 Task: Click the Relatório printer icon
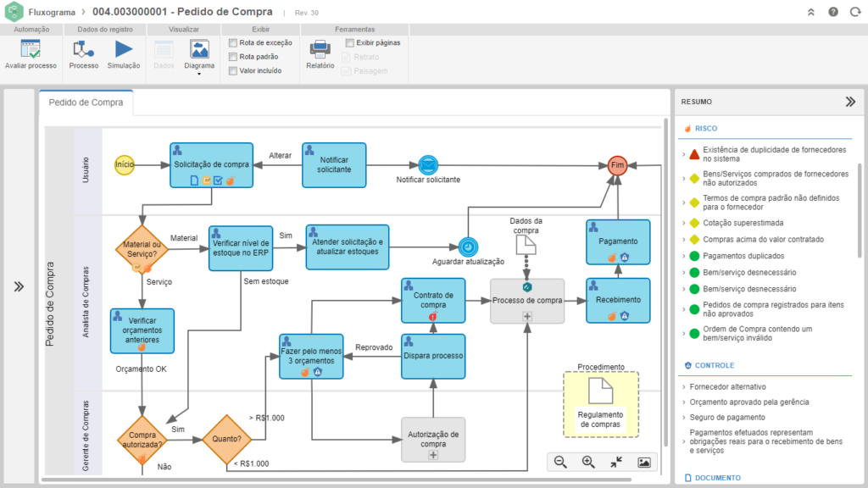(x=320, y=50)
